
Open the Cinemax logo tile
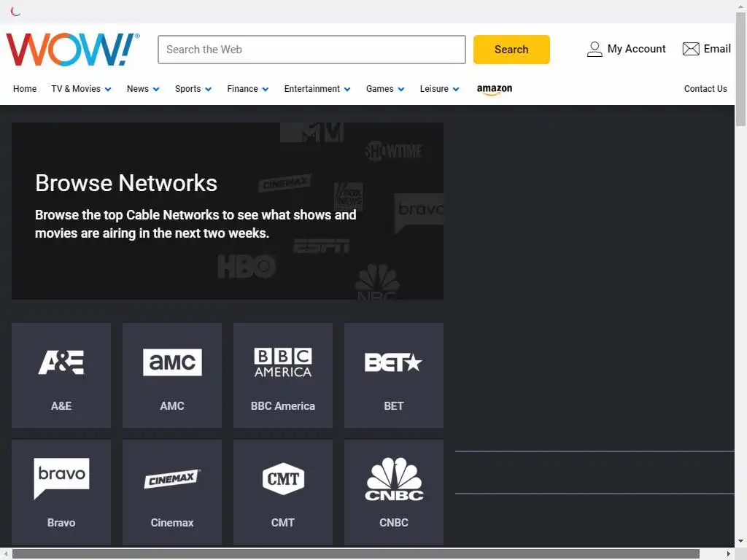tap(172, 478)
